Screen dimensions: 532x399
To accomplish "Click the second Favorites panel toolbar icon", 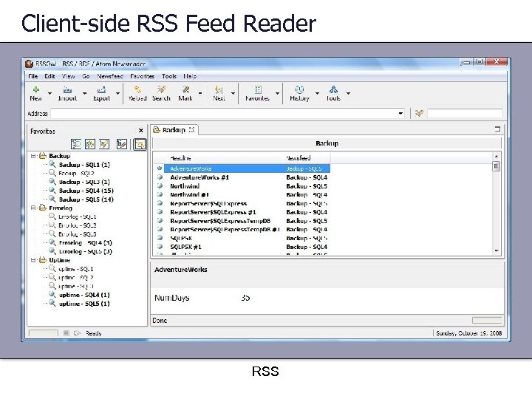I will (x=90, y=144).
